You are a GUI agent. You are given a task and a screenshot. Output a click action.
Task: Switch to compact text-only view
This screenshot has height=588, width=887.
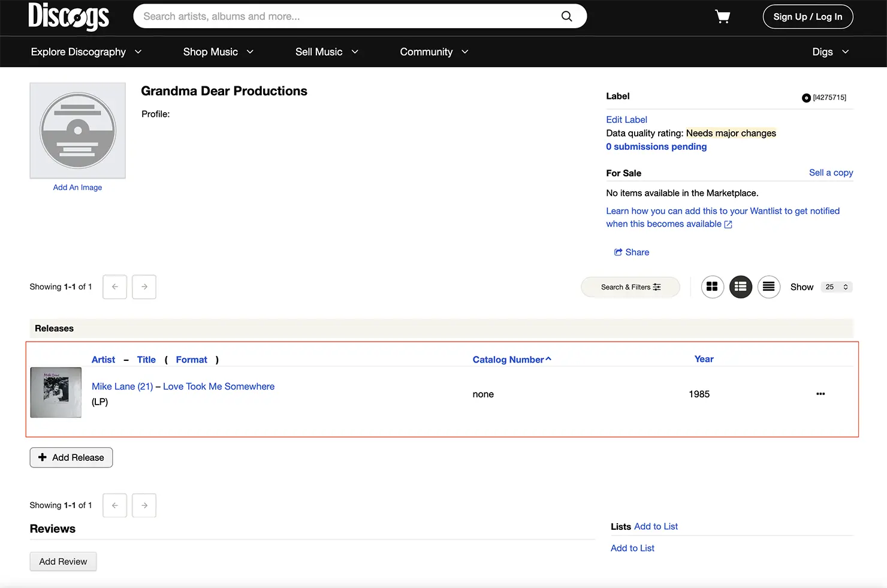coord(768,287)
